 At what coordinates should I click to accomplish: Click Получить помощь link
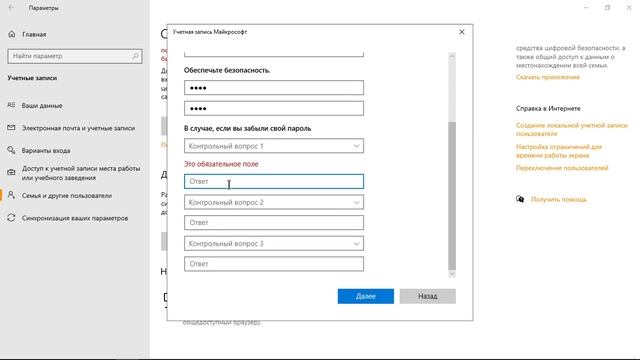coord(558,199)
